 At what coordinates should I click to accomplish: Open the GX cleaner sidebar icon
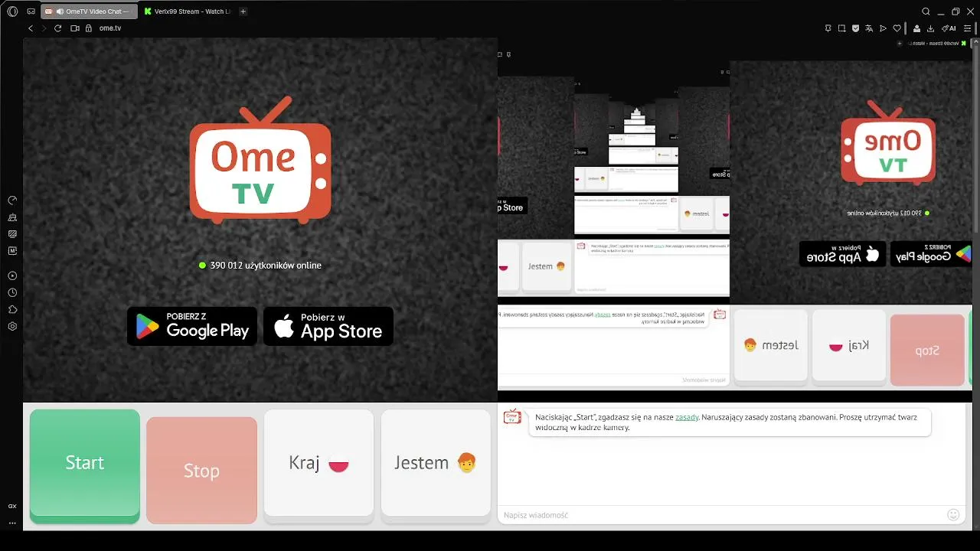click(12, 217)
